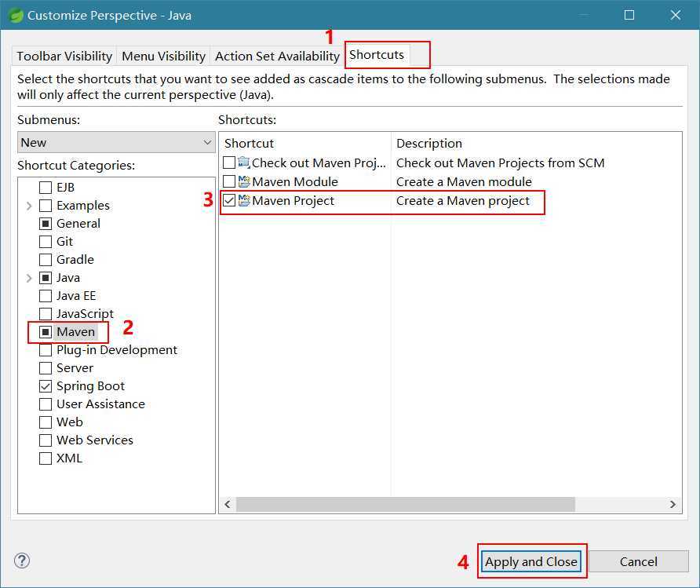Viewport: 700px width, 588px height.
Task: Click the text 'Create a Maven project'
Action: (x=463, y=200)
